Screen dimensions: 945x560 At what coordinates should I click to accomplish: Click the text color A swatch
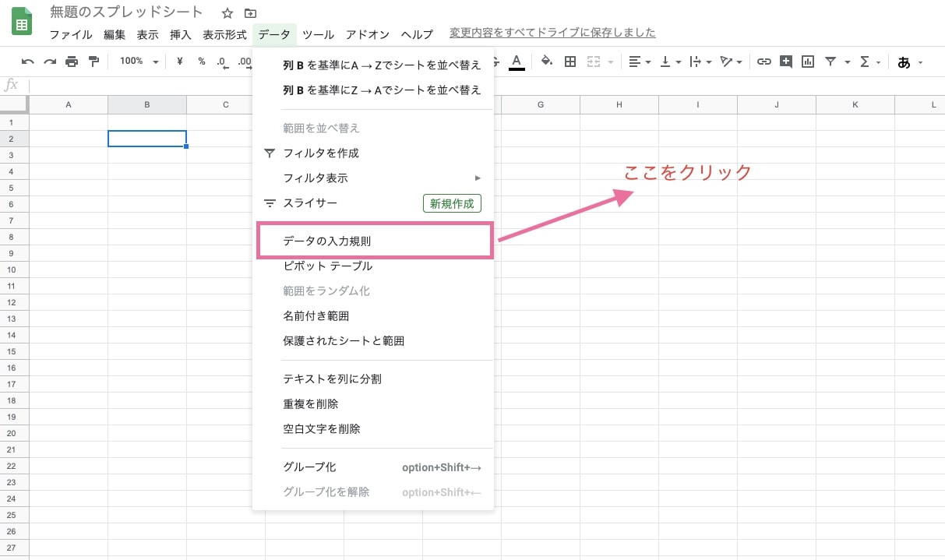517,62
